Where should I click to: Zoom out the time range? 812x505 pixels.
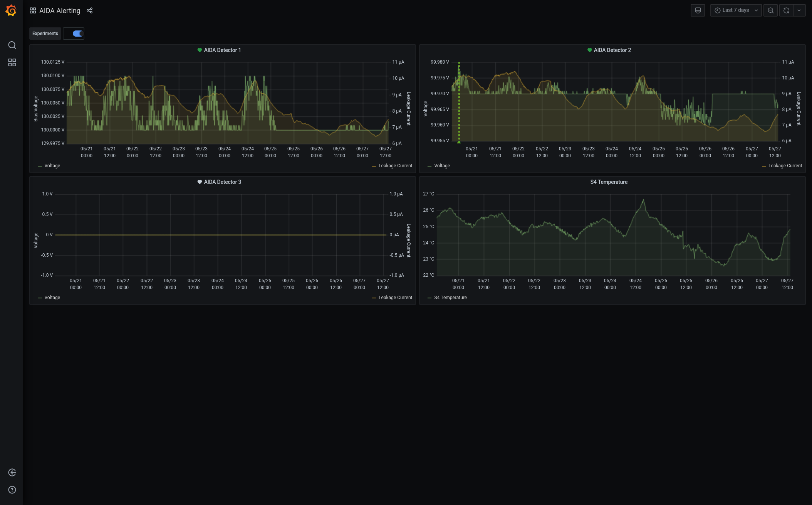(x=770, y=10)
